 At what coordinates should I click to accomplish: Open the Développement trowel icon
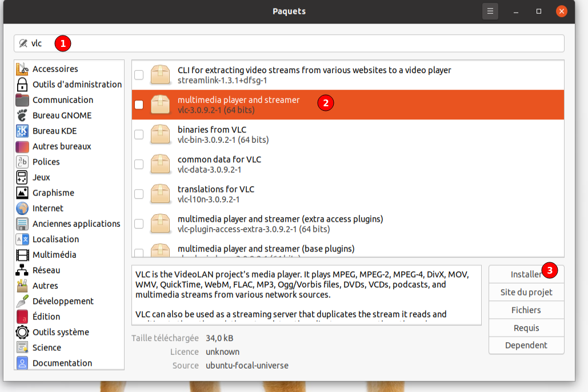22,301
